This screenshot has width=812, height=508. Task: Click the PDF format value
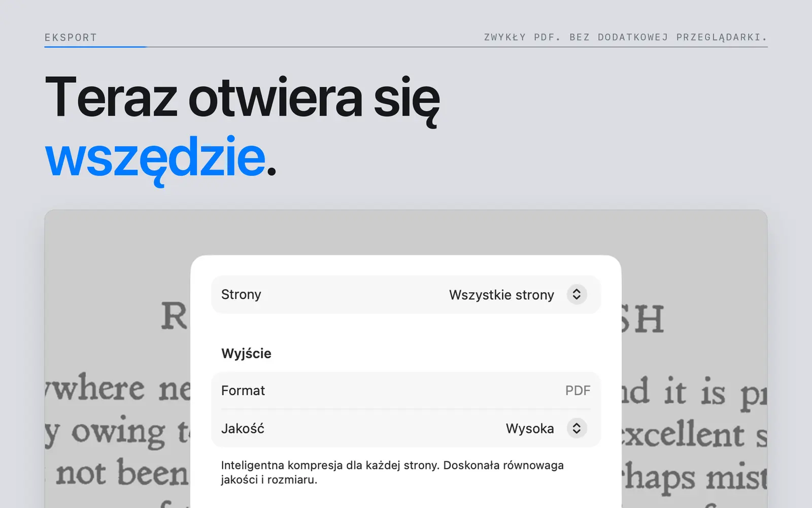click(578, 390)
